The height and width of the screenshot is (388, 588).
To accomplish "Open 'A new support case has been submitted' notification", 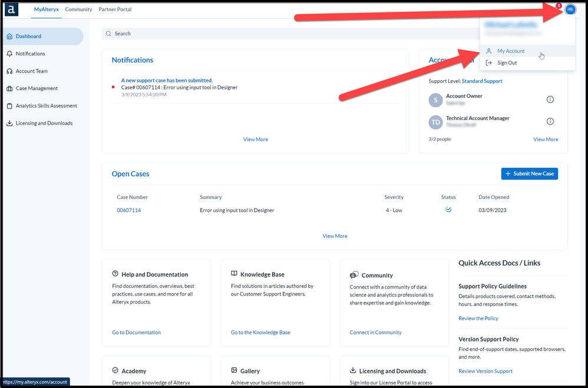I will [x=167, y=80].
